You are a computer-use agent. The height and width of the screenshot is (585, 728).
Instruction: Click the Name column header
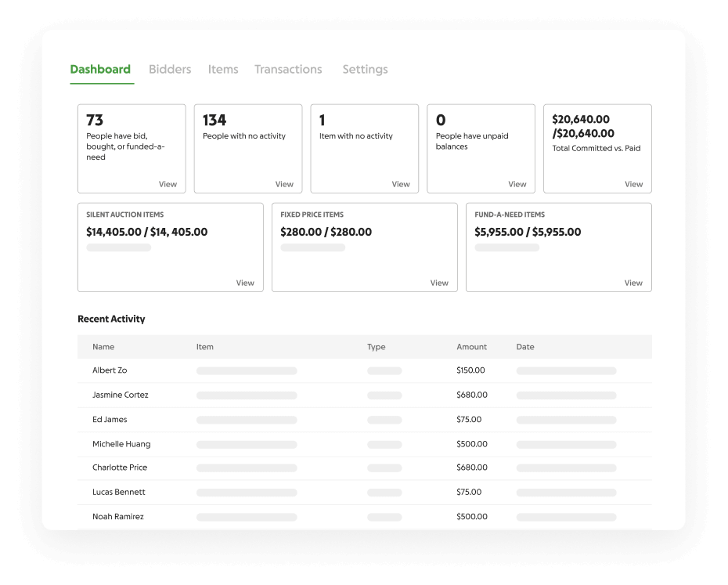point(103,347)
